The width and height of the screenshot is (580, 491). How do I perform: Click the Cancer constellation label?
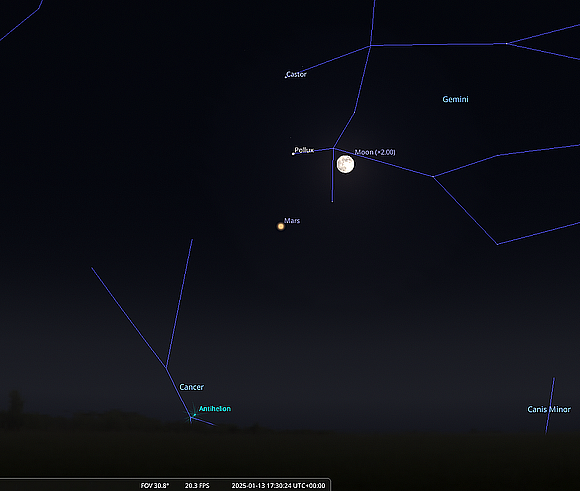coord(192,387)
